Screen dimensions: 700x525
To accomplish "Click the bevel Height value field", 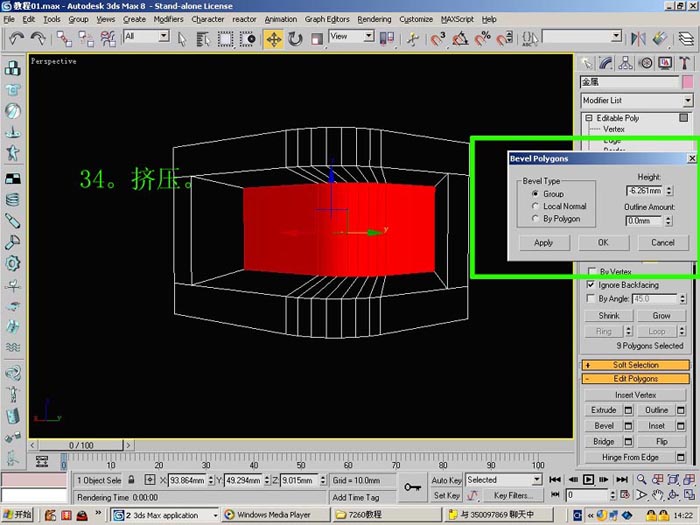I will [645, 191].
